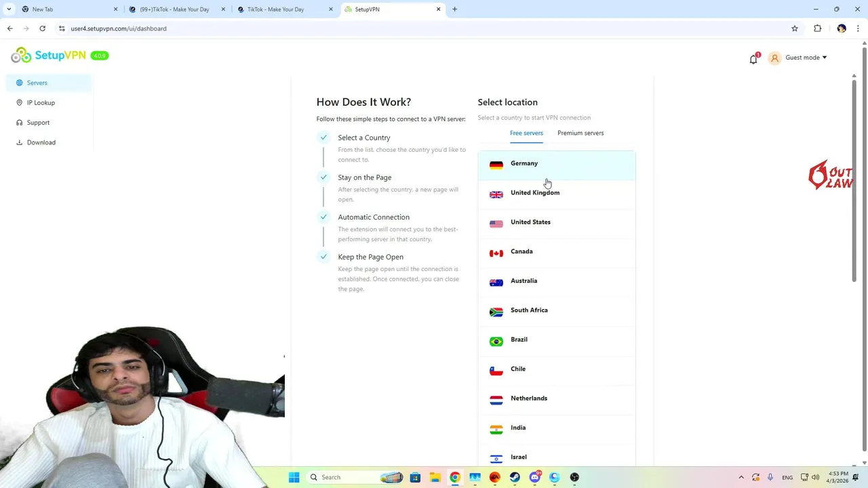This screenshot has width=868, height=488.
Task: Open Steam from the taskbar
Action: coord(515,478)
